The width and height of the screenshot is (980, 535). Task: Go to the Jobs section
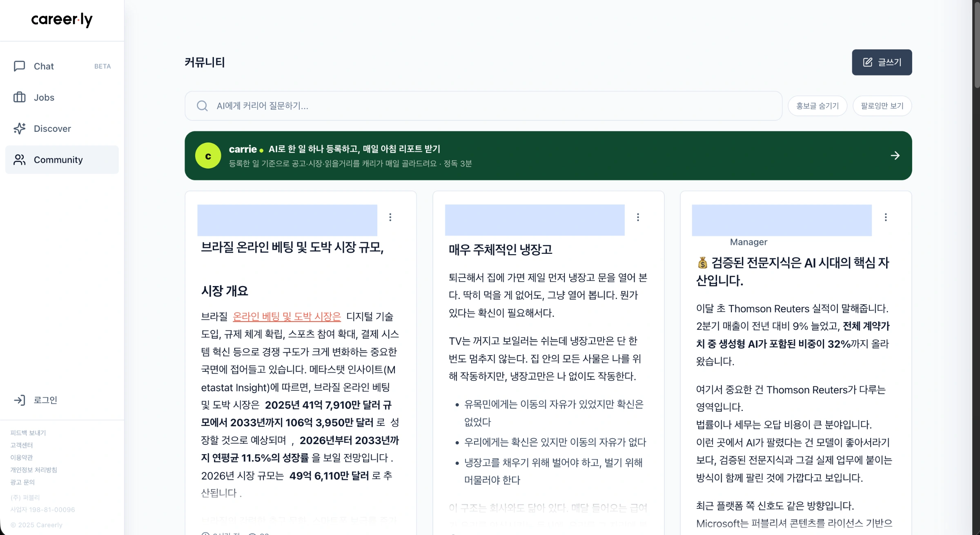62,97
